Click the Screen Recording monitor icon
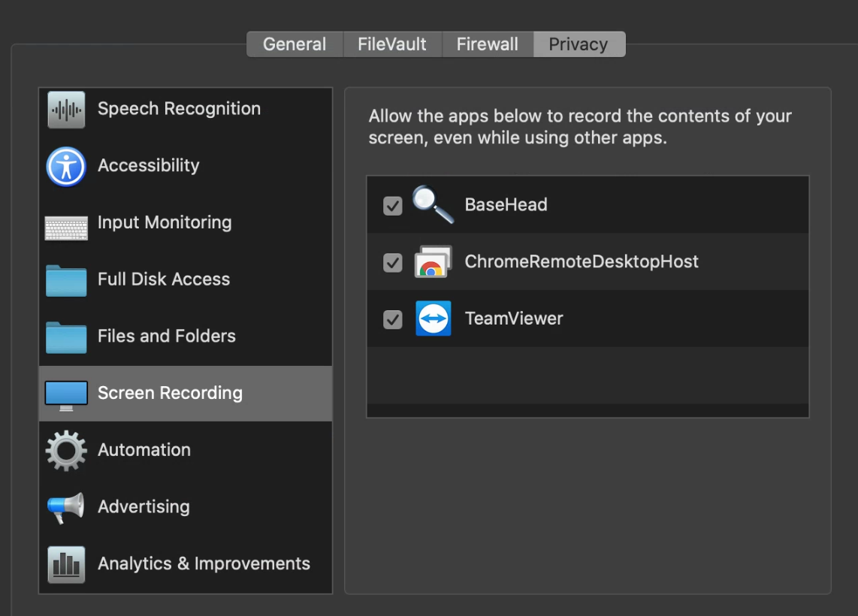 pos(66,396)
